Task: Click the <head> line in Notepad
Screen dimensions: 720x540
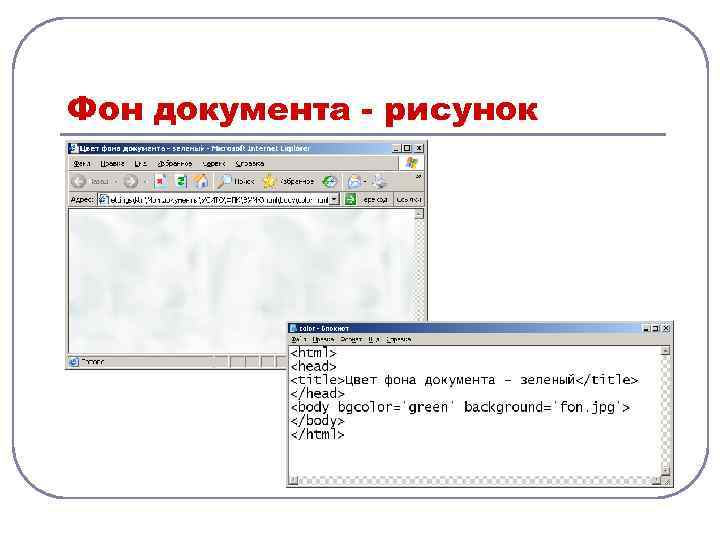Action: (313, 366)
